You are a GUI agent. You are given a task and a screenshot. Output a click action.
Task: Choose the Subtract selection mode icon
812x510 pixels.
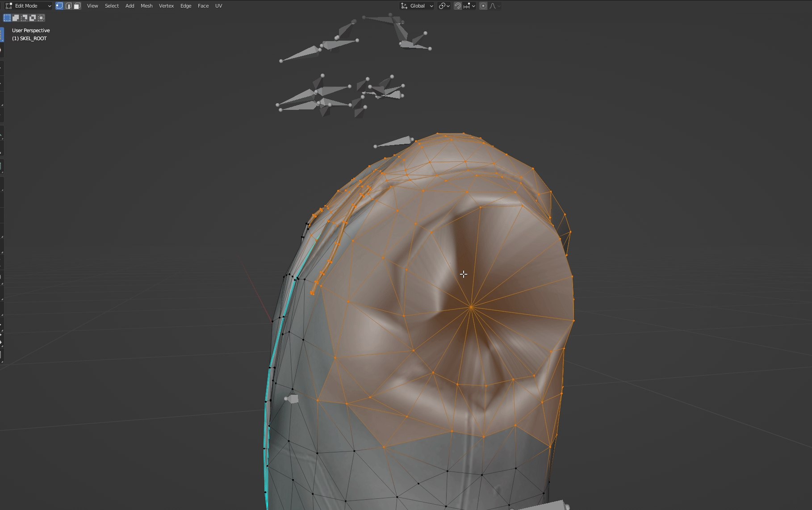[24, 18]
